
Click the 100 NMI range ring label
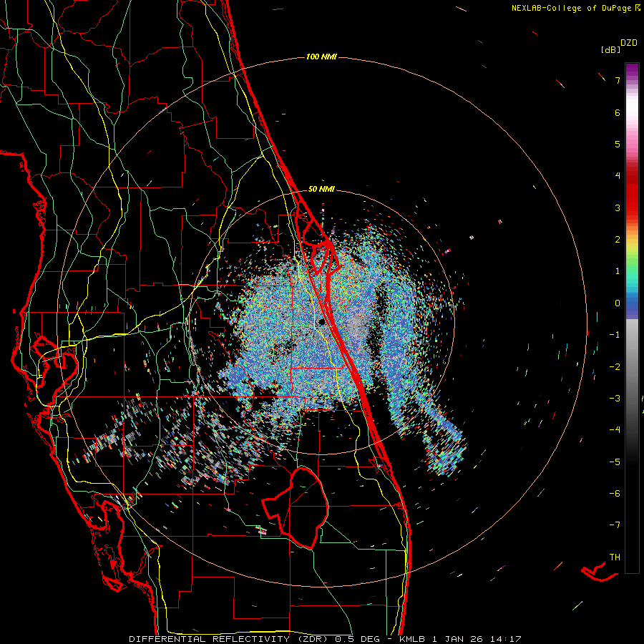[321, 57]
